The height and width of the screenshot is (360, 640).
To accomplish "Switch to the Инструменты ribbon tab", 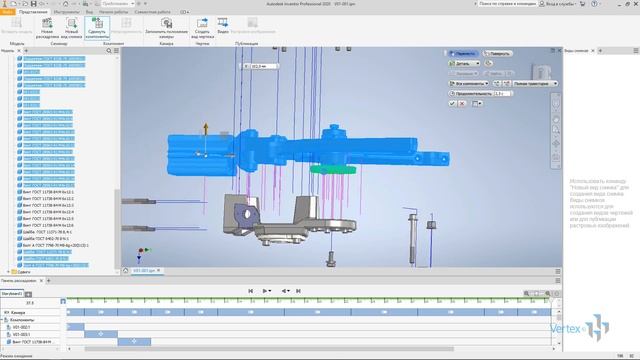I will pos(67,12).
